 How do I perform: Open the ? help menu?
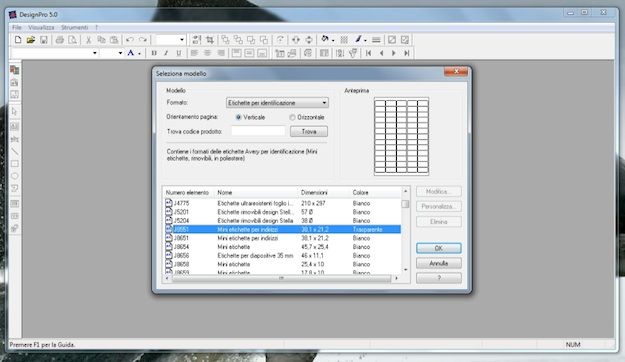96,28
